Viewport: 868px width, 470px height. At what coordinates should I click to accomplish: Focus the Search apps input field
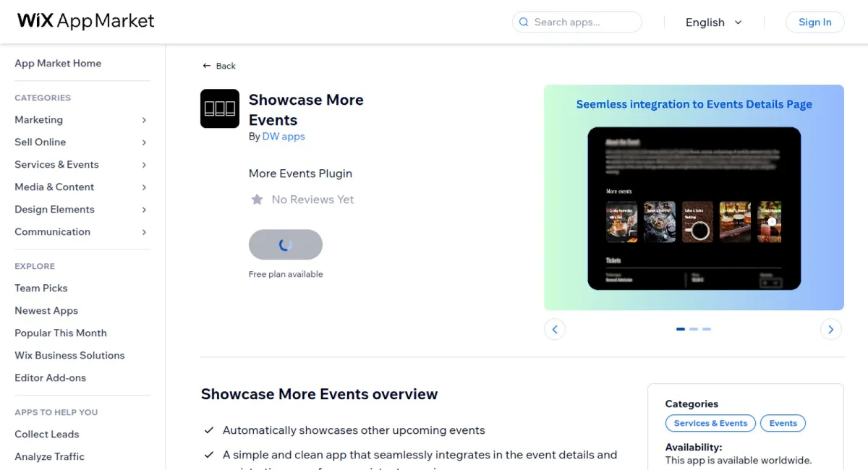click(577, 22)
